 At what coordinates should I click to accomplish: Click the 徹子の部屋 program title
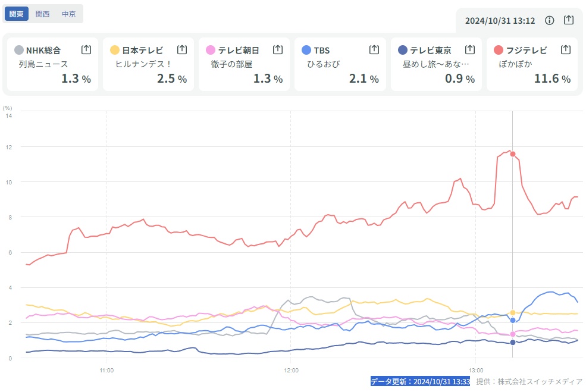[232, 64]
